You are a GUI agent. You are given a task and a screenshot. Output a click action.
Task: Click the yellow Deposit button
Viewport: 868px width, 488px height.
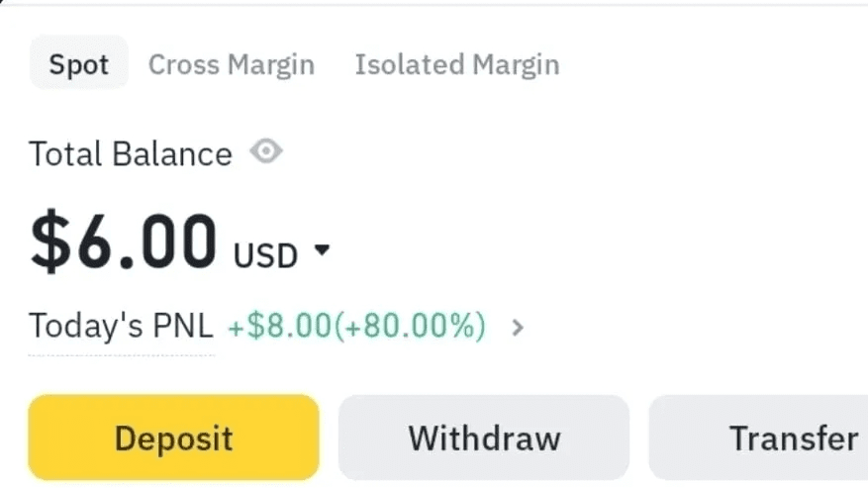pos(173,438)
